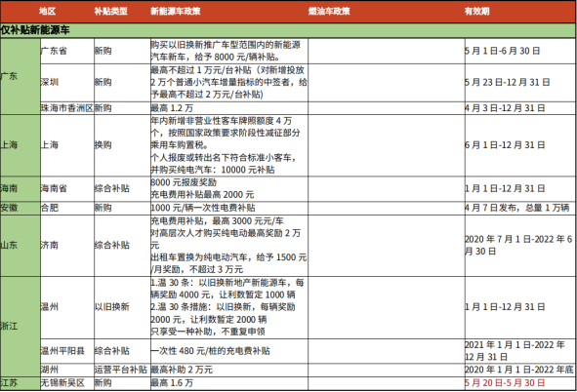The height and width of the screenshot is (392, 577).
Task: Select the 合肥 city cell
Action: click(x=67, y=208)
